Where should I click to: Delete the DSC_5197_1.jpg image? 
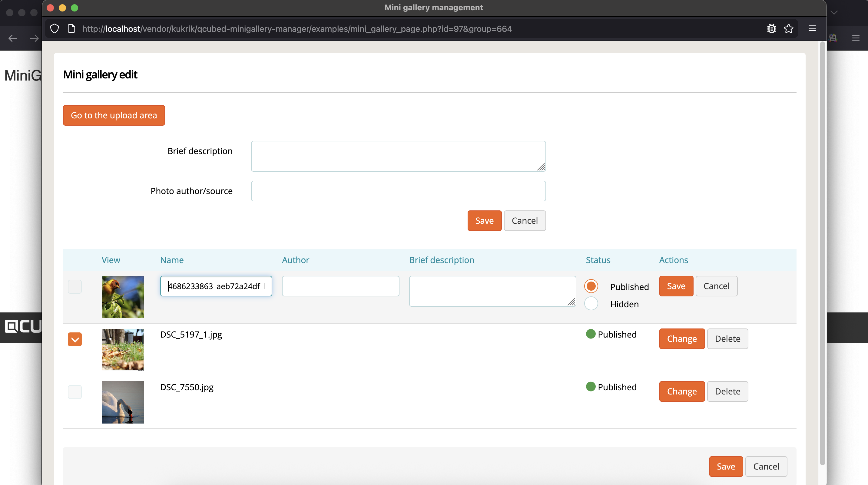(x=727, y=338)
